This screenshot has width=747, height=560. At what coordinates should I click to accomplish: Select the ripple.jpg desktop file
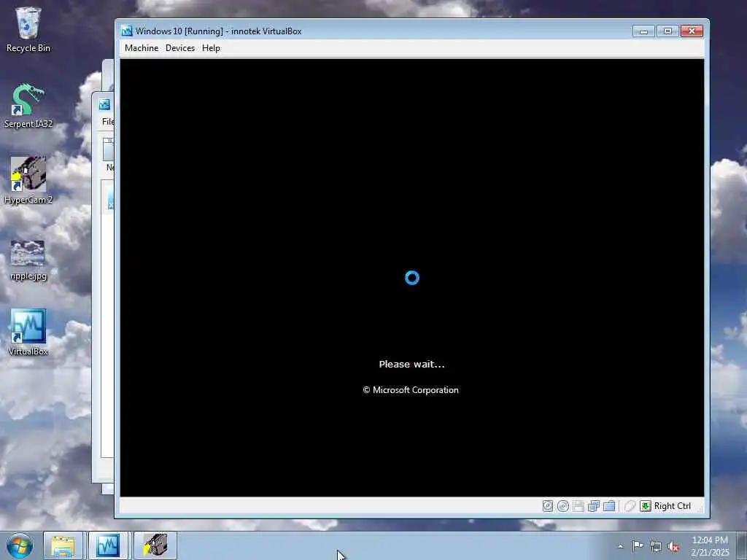point(28,260)
